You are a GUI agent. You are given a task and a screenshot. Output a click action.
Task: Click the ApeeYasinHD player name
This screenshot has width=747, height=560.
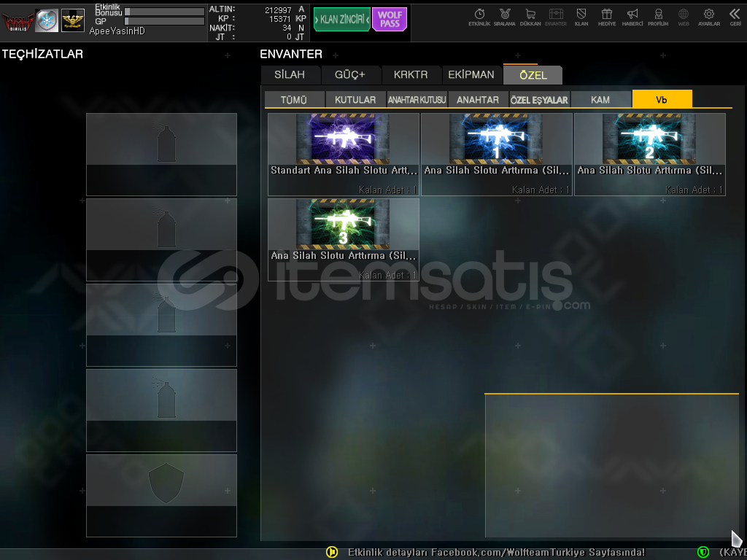point(117,31)
